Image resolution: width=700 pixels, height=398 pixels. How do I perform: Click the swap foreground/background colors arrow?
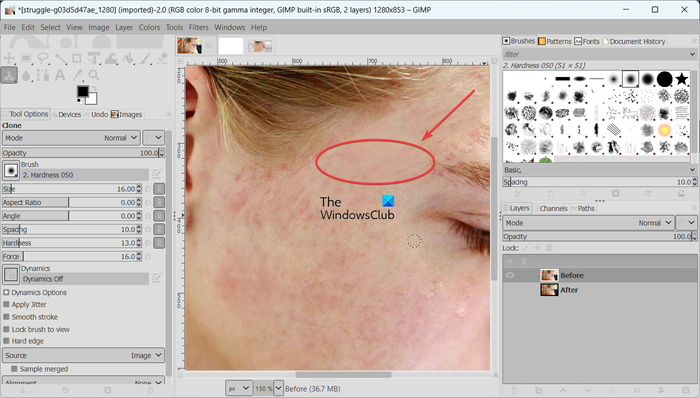tap(94, 88)
